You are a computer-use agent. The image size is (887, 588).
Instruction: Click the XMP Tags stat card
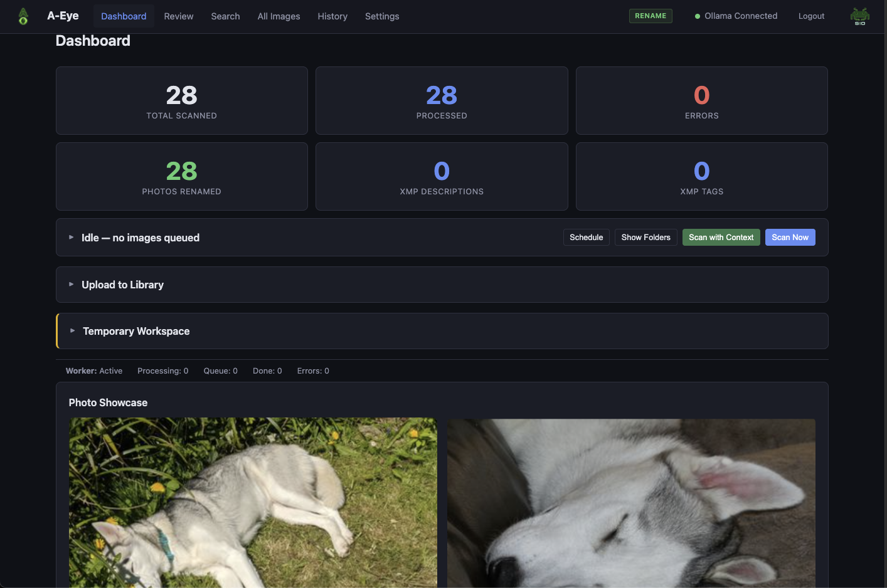tap(702, 176)
